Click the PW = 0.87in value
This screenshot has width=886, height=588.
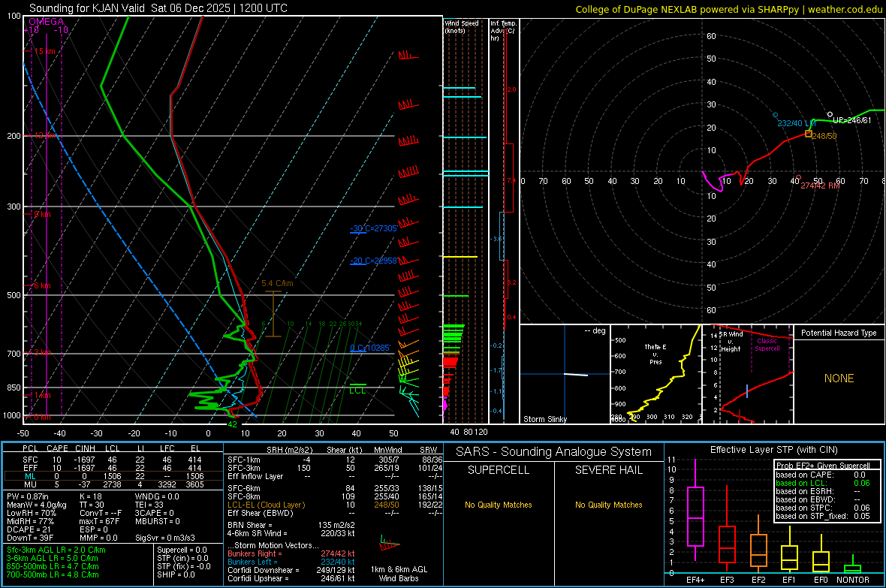pyautogui.click(x=31, y=496)
